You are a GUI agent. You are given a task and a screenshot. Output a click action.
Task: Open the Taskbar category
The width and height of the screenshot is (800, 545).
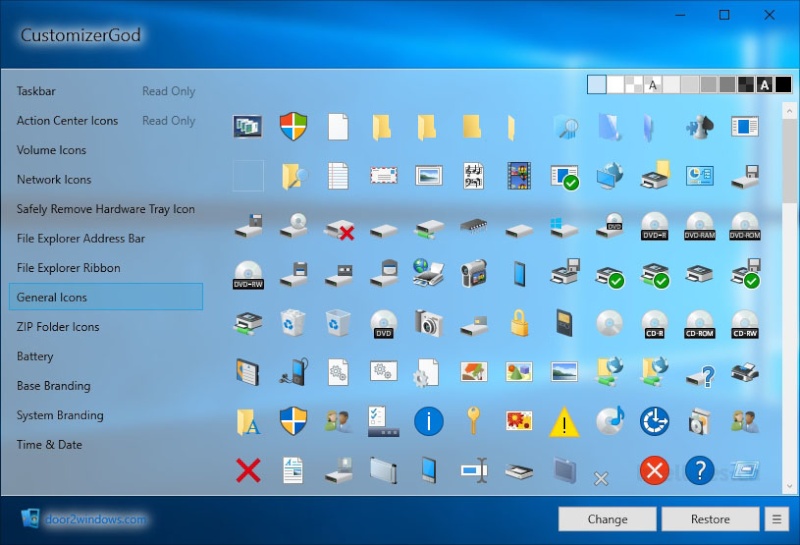click(x=36, y=91)
